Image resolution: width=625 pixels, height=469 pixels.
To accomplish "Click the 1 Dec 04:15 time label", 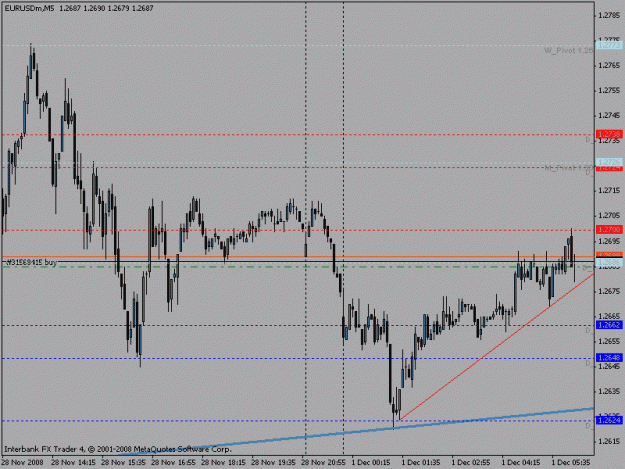I will [x=521, y=462].
